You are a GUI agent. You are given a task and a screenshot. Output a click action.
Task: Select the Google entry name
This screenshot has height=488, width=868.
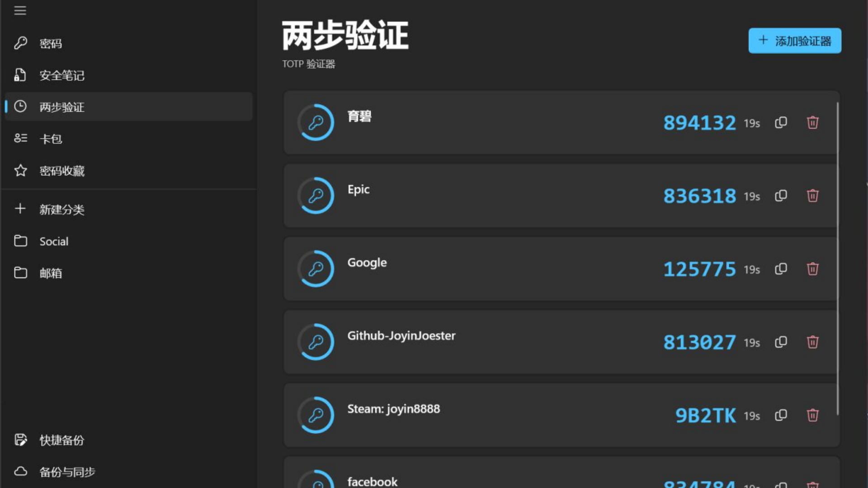click(x=367, y=263)
